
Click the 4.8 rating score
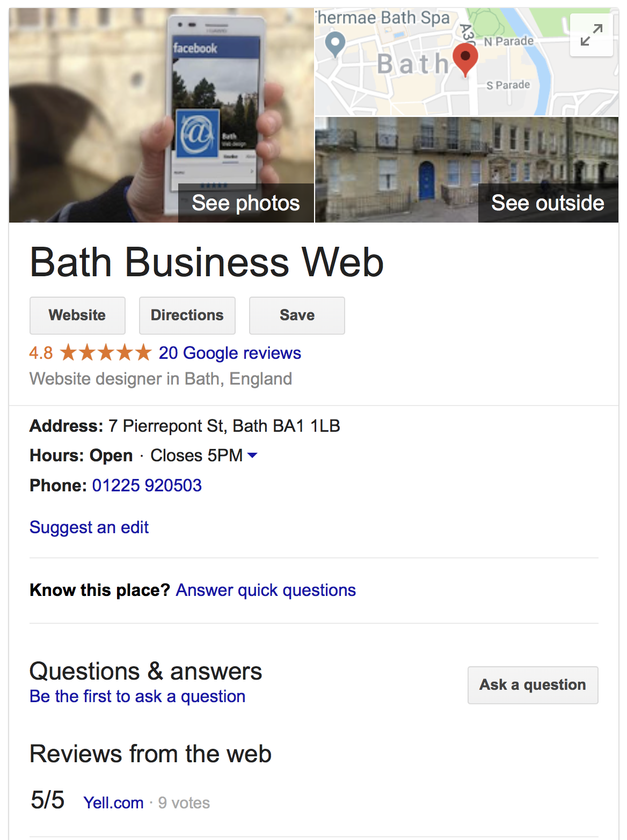tap(41, 353)
